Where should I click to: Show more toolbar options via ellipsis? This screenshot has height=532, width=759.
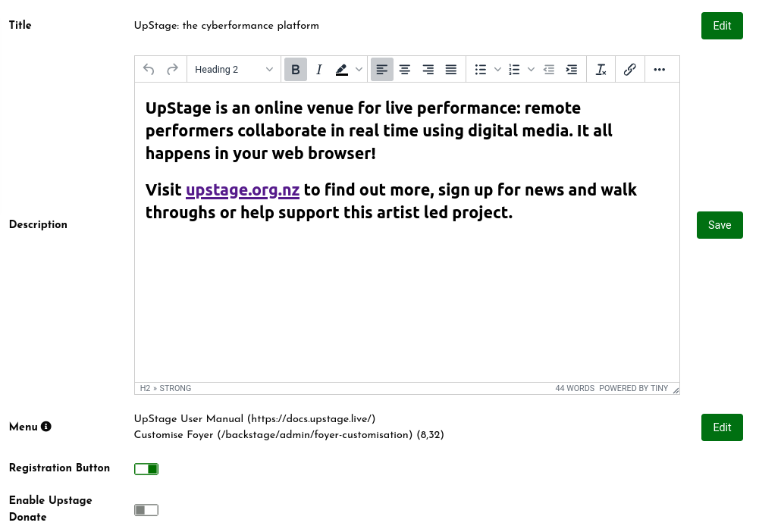pos(660,70)
